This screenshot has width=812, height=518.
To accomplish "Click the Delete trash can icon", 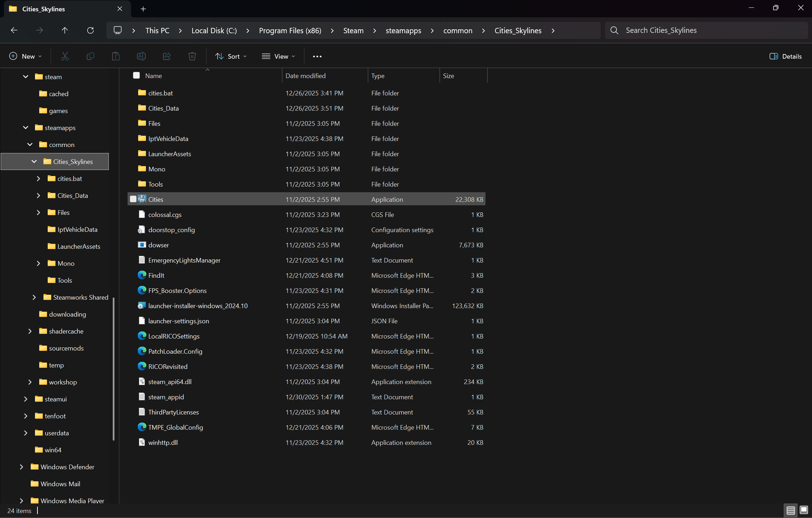I will coord(192,56).
